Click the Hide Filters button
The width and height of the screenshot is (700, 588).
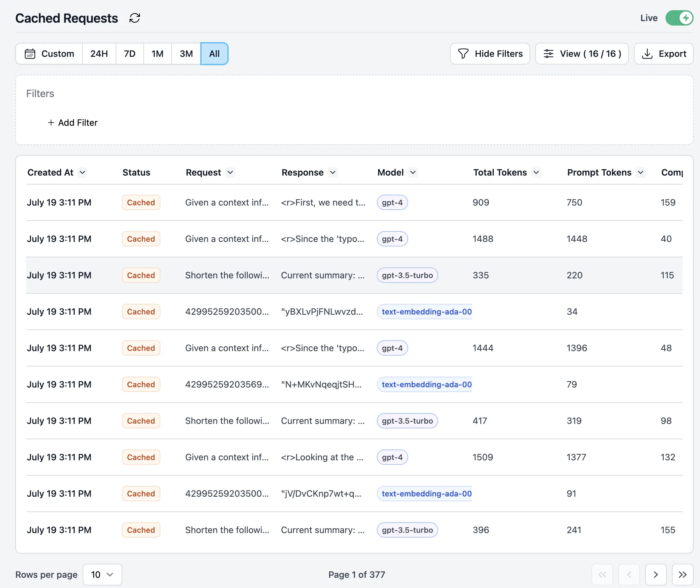tap(490, 54)
